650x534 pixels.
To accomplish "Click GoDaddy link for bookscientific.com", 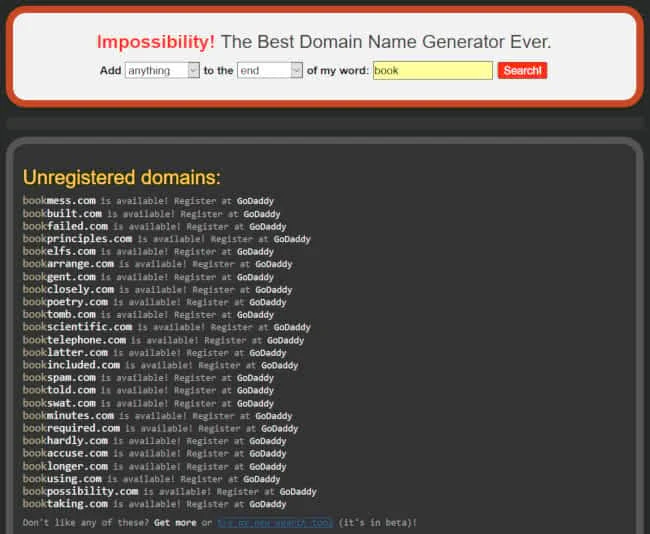I will click(x=292, y=327).
